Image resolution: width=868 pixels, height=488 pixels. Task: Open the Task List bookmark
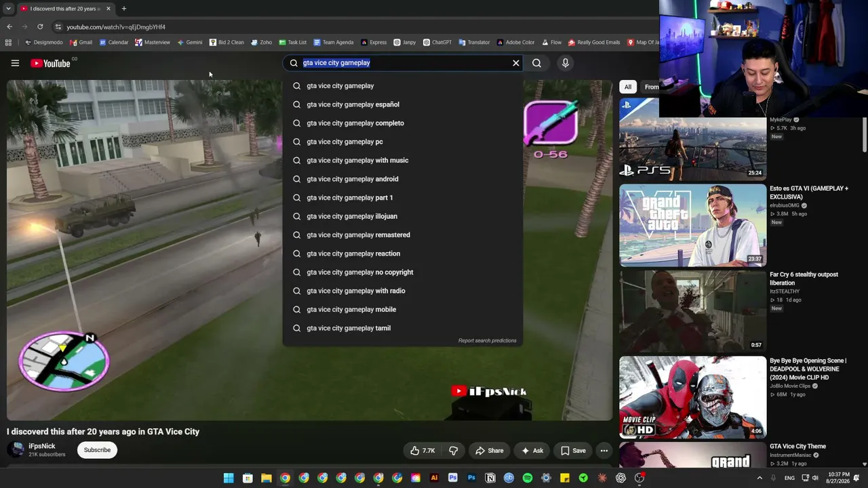tap(292, 42)
